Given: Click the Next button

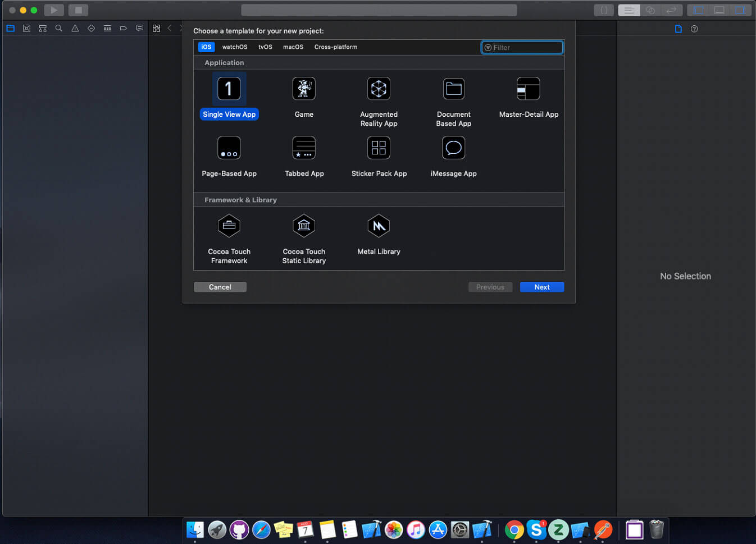Looking at the screenshot, I should click(541, 287).
